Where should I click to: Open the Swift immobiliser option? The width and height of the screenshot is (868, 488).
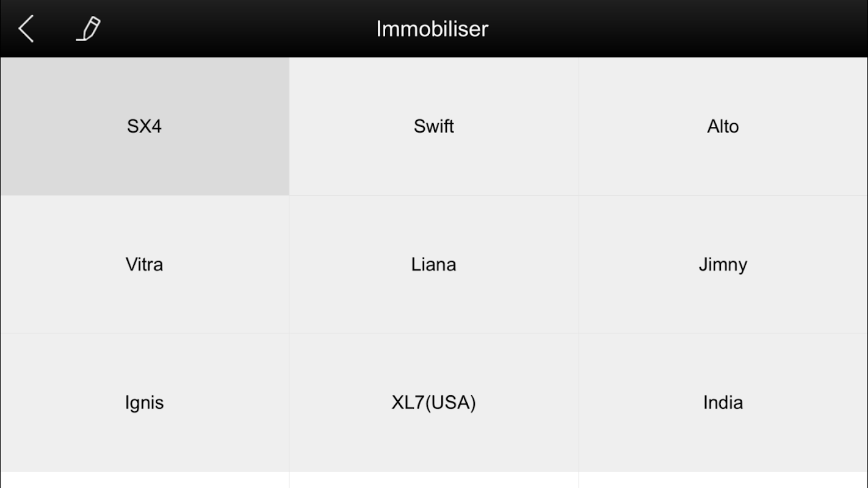pyautogui.click(x=433, y=126)
